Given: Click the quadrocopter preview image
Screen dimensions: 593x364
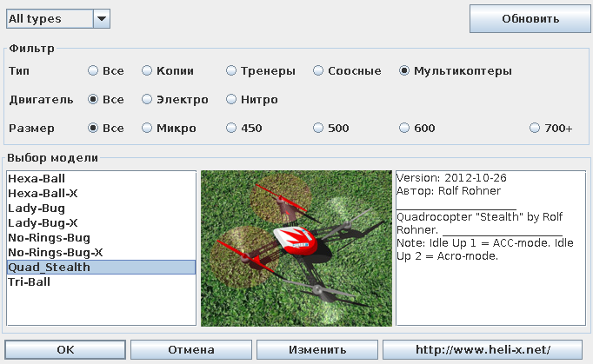Looking at the screenshot, I should [296, 248].
